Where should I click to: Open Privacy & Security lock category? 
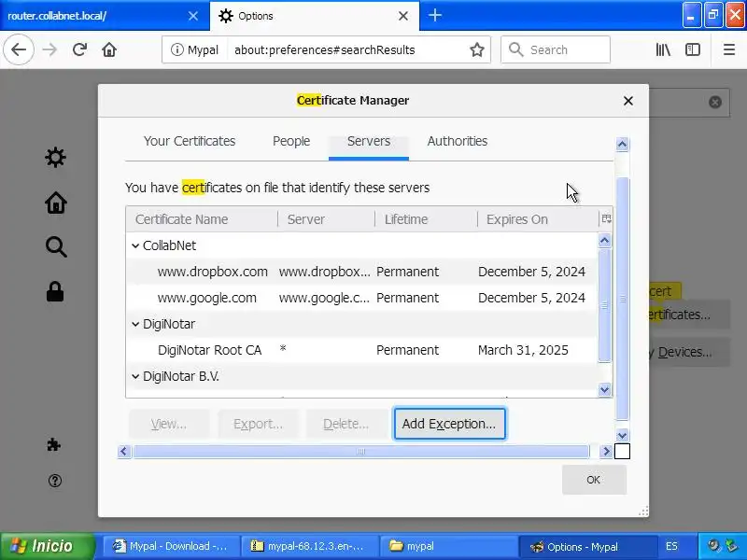click(x=55, y=291)
